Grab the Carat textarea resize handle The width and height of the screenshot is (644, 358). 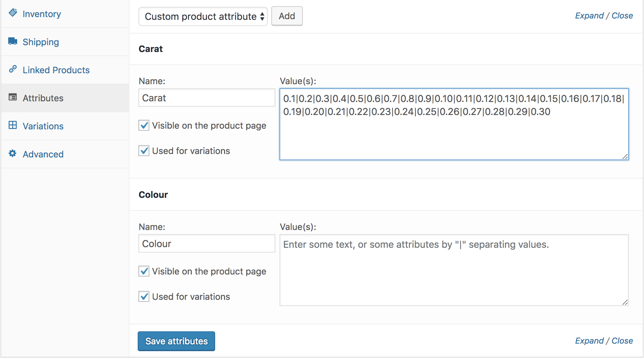point(625,156)
